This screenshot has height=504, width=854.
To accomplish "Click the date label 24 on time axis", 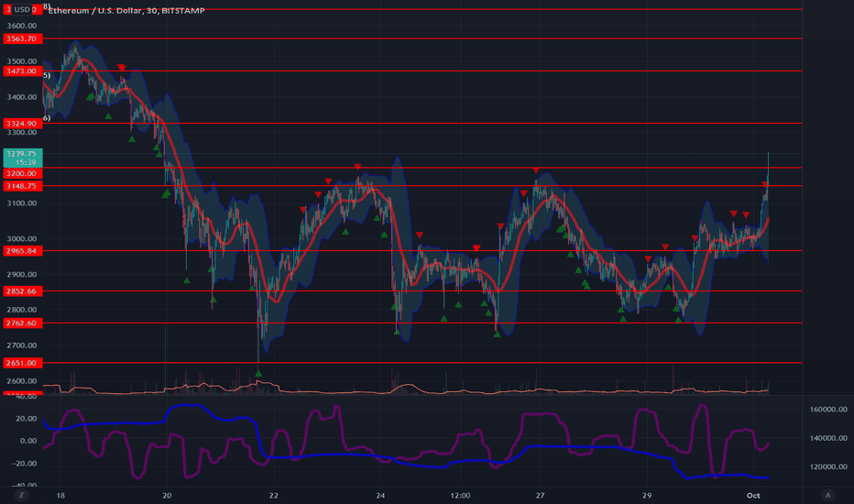I will pyautogui.click(x=380, y=495).
